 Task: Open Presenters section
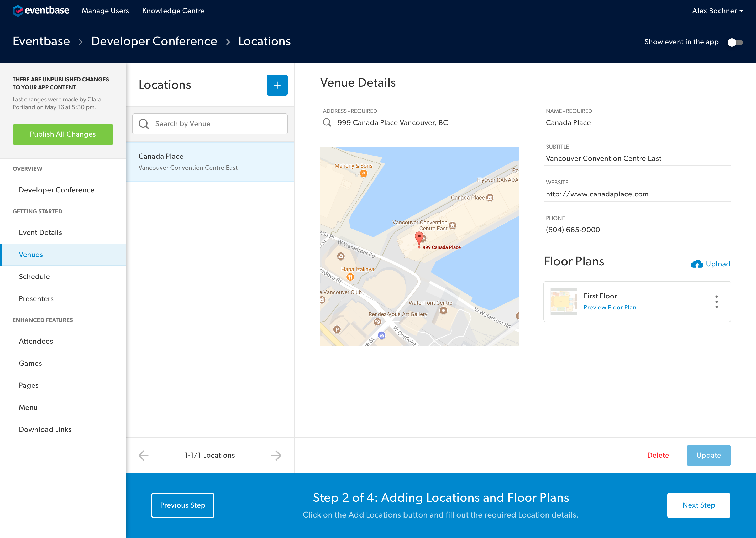[x=36, y=299]
